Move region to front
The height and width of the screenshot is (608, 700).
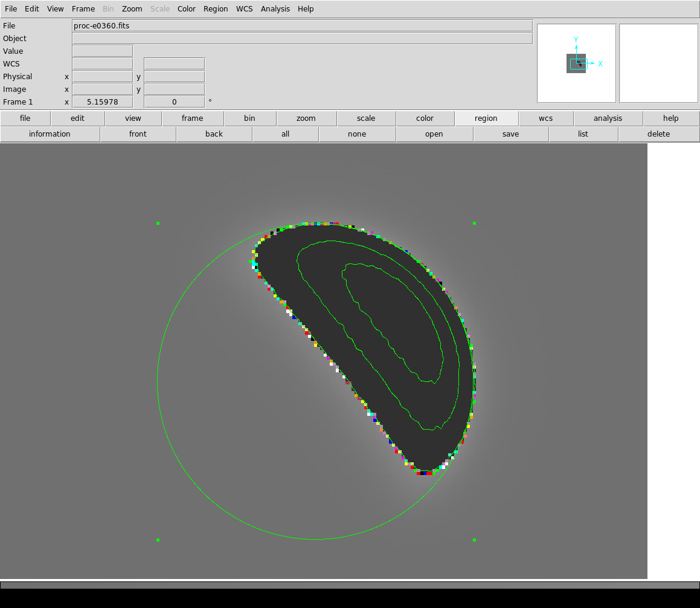point(138,134)
